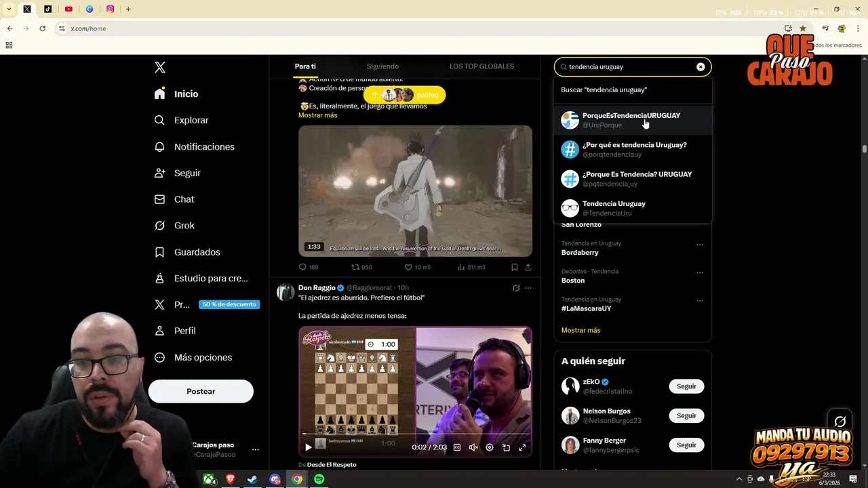
Task: Open Grok in sidebar
Action: click(174, 226)
